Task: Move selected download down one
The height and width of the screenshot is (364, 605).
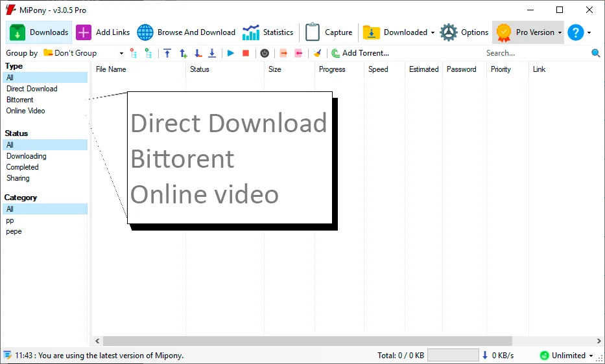Action: [198, 53]
